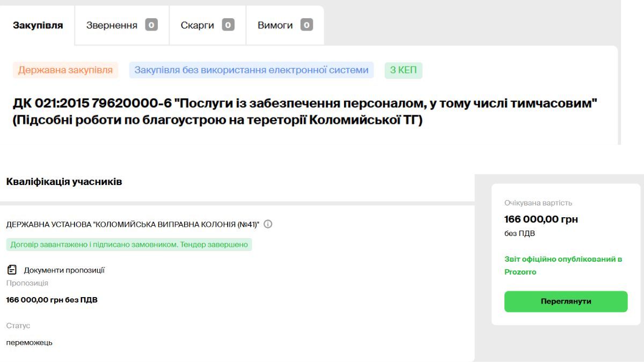
Task: Click the zero counter badge on Вимоги
Action: click(306, 25)
